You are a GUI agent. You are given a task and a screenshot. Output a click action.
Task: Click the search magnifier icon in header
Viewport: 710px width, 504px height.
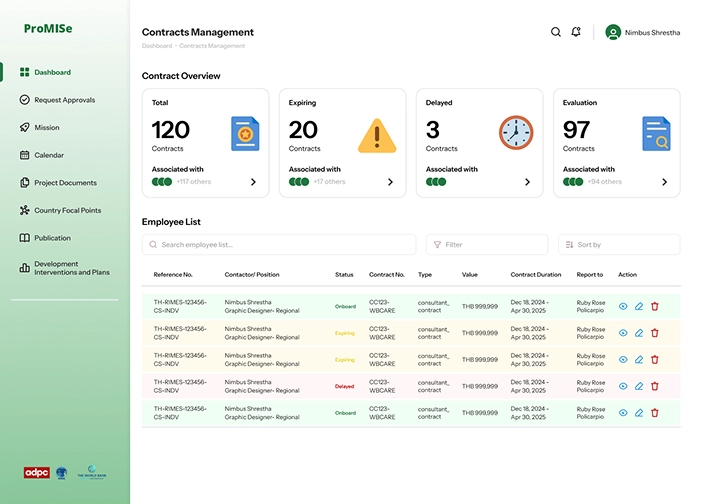(x=556, y=32)
